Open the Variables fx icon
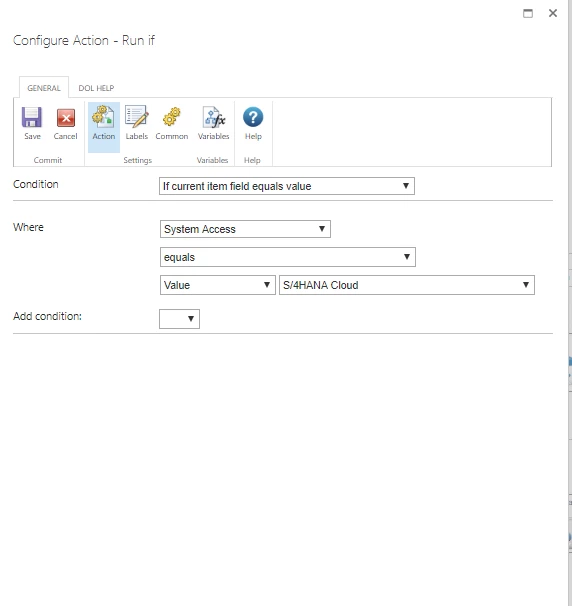 (x=214, y=117)
